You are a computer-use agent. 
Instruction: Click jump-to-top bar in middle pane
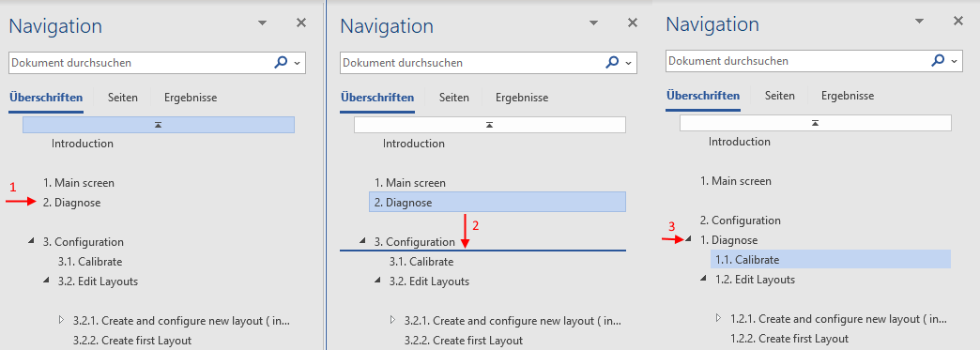(x=489, y=125)
